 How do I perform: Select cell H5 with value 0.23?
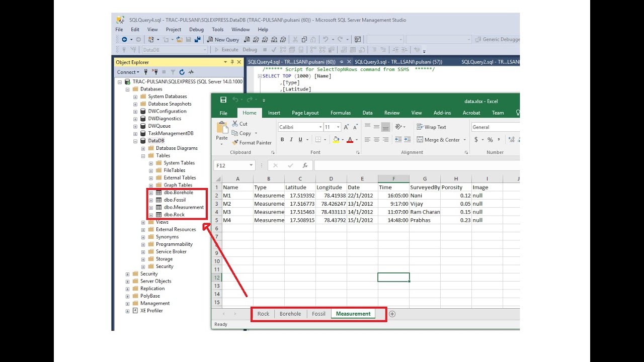[x=456, y=220]
